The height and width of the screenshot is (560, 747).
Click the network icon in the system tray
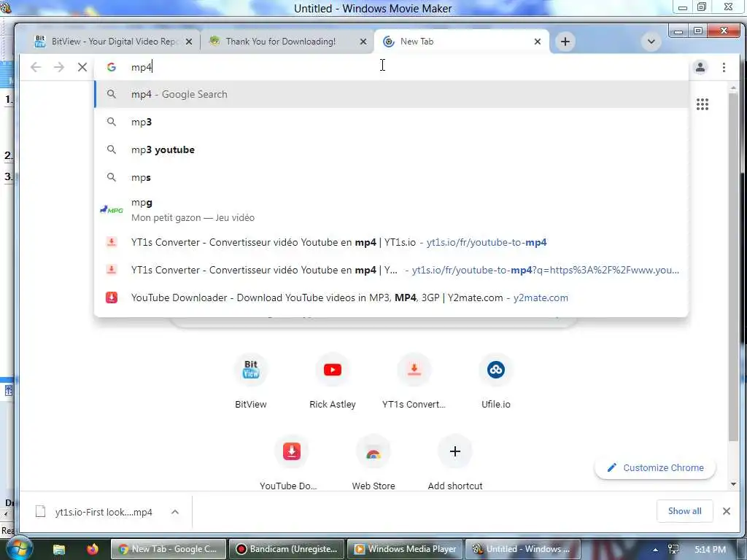click(673, 550)
